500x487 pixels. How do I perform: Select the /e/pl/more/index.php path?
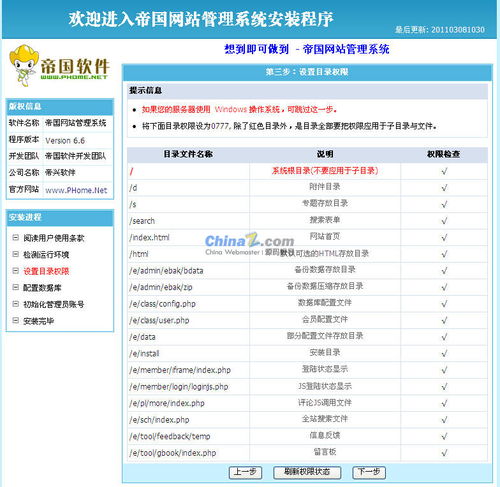[167, 403]
